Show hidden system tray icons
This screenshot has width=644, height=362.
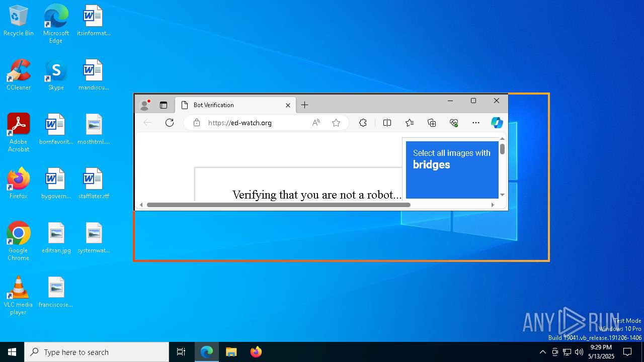coord(542,352)
